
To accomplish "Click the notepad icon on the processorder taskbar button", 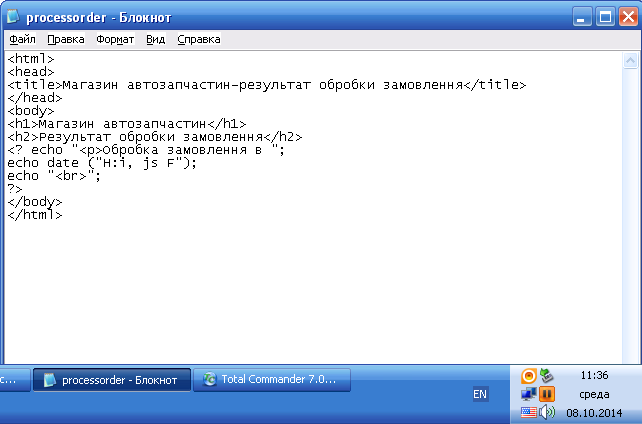I will [50, 380].
